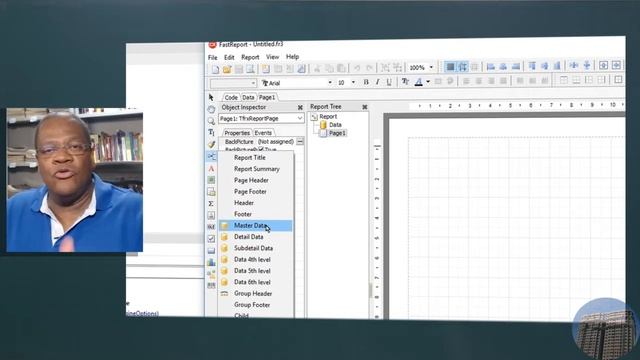Screen dimensions: 640x360
Task: Switch to the Properties tab
Action: pyautogui.click(x=237, y=133)
